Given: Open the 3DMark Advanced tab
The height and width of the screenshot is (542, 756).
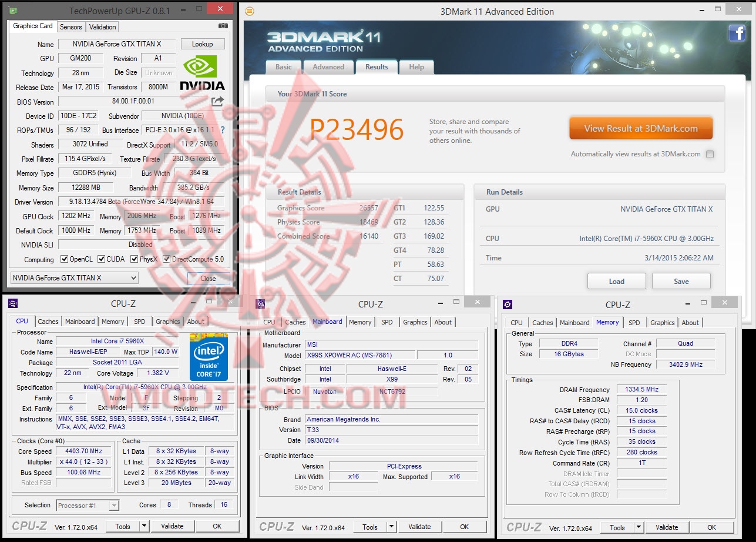Looking at the screenshot, I should point(328,67).
